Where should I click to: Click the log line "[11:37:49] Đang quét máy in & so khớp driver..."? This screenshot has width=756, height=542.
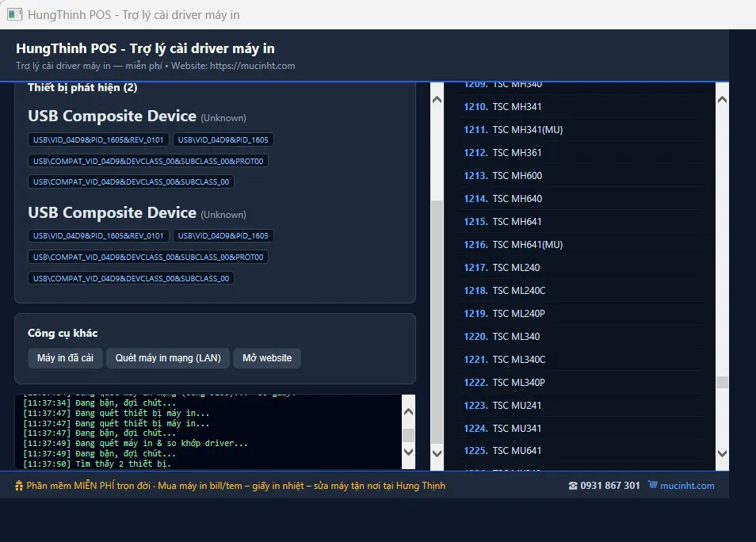pos(136,443)
